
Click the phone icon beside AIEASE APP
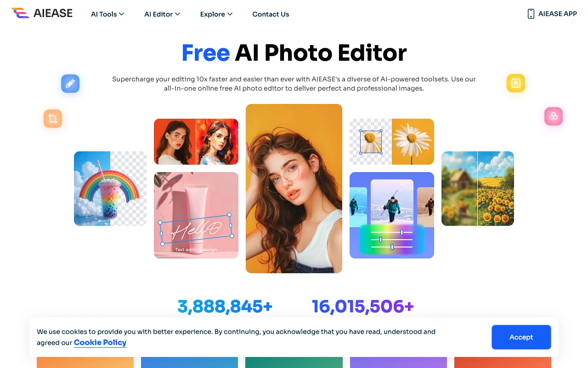531,14
